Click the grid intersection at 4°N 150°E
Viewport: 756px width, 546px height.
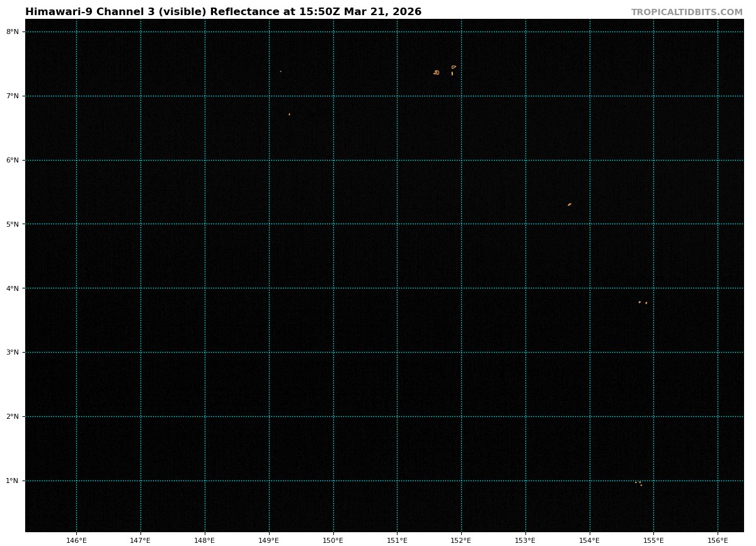click(x=333, y=288)
